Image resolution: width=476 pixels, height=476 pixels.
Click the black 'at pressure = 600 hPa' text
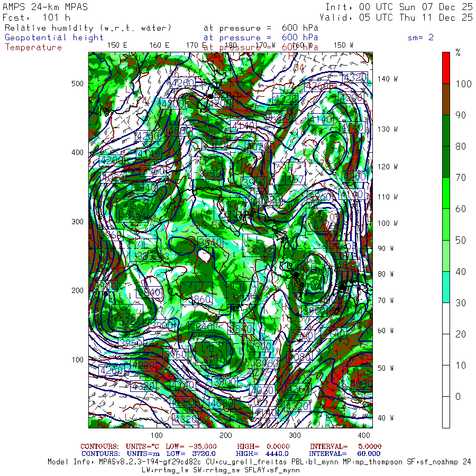coord(261,28)
